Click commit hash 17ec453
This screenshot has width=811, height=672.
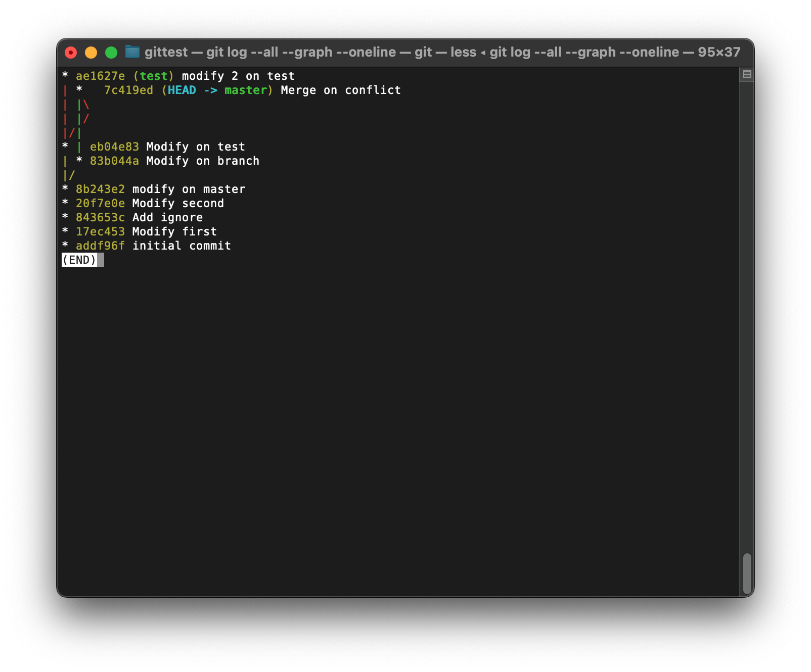click(x=100, y=231)
